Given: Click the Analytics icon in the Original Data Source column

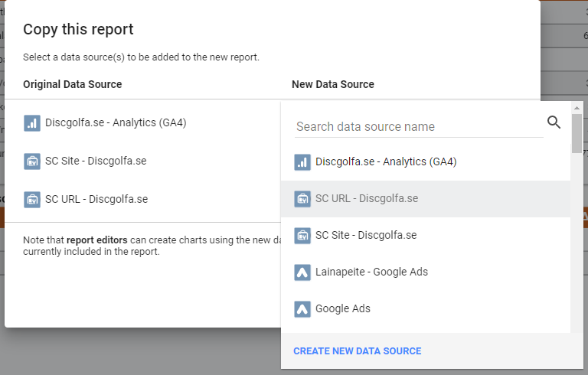Looking at the screenshot, I should coord(32,123).
